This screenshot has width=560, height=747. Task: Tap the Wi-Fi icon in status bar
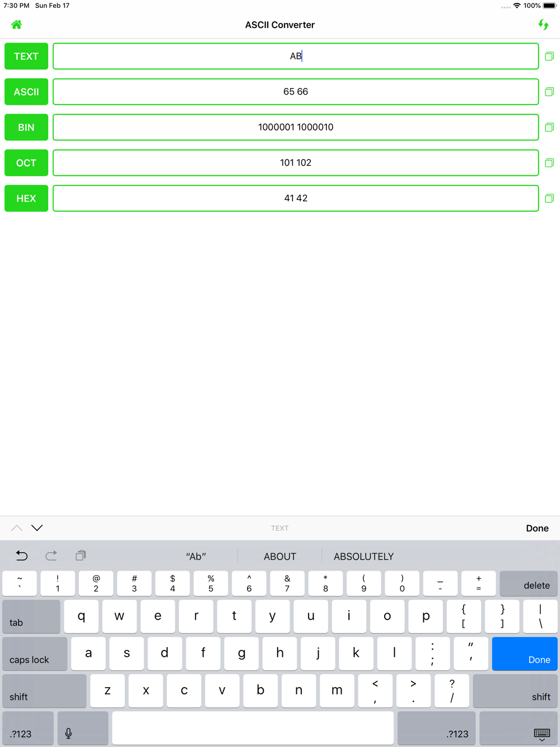[517, 6]
